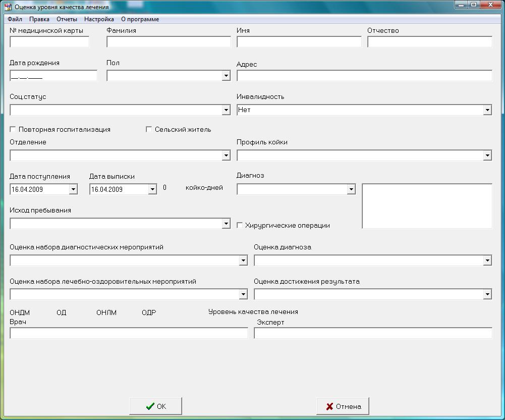Click the Дата выписки value 16.04.2009
This screenshot has height=420, width=505.
pyautogui.click(x=106, y=189)
